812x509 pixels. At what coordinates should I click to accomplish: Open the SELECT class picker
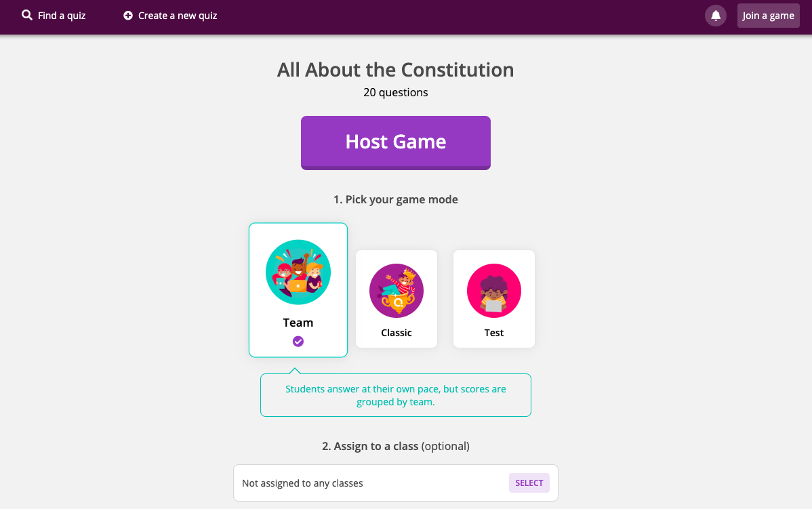[x=529, y=483]
